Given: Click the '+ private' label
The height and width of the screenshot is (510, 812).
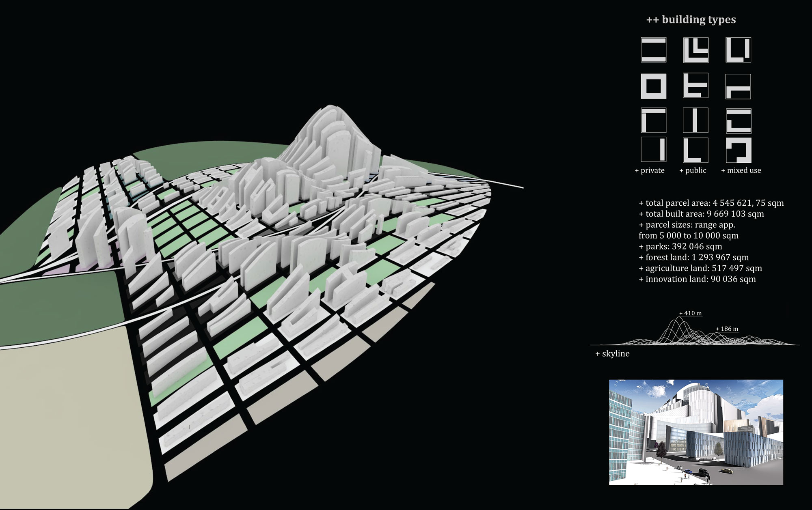Looking at the screenshot, I should [x=650, y=170].
